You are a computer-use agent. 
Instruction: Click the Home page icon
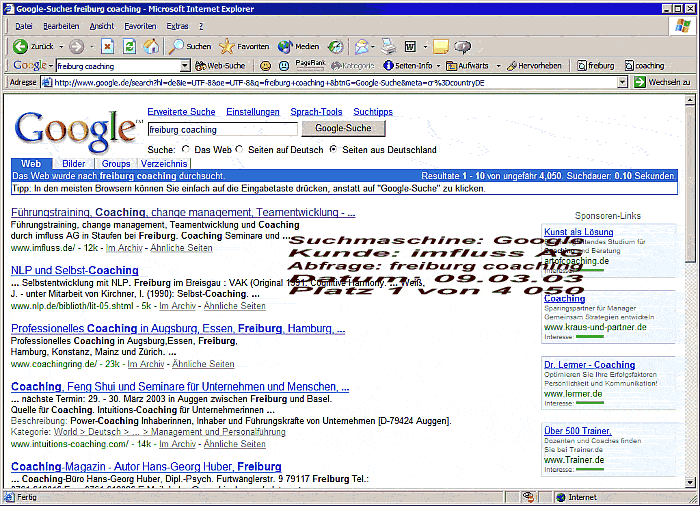[151, 46]
